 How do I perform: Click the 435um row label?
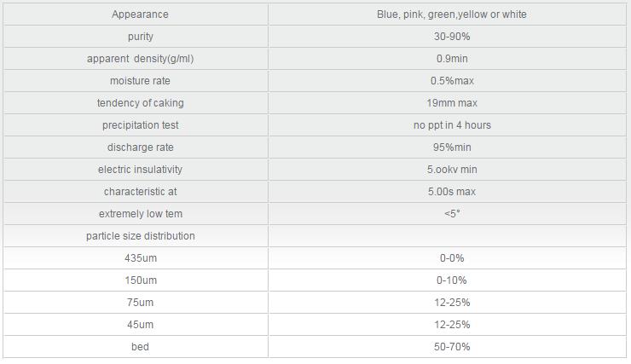[x=140, y=257]
